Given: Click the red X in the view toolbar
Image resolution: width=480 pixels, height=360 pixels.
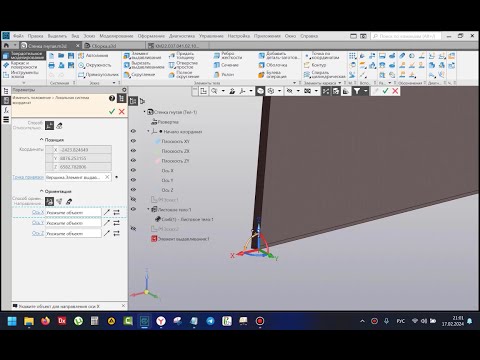Looking at the screenshot, I should pyautogui.click(x=395, y=91).
